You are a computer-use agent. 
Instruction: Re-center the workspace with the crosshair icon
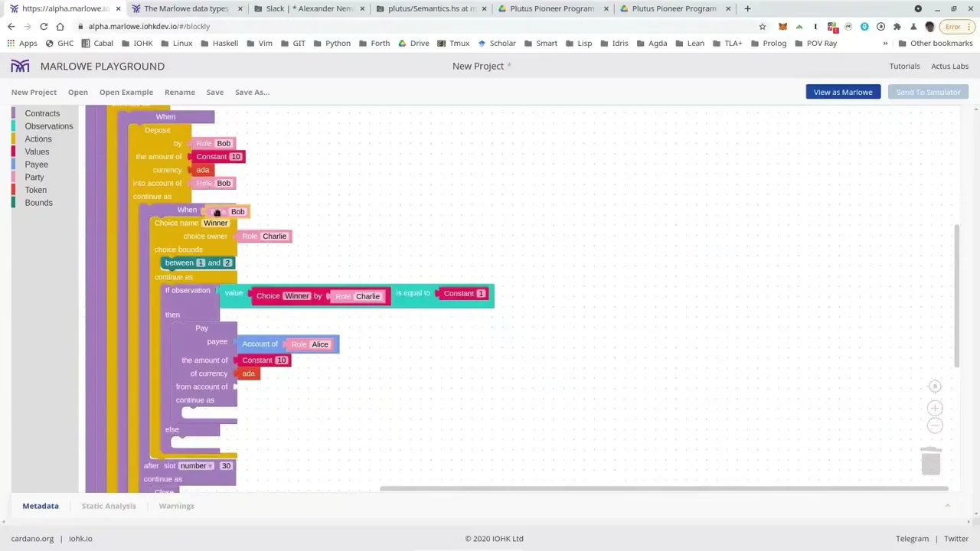pyautogui.click(x=935, y=386)
